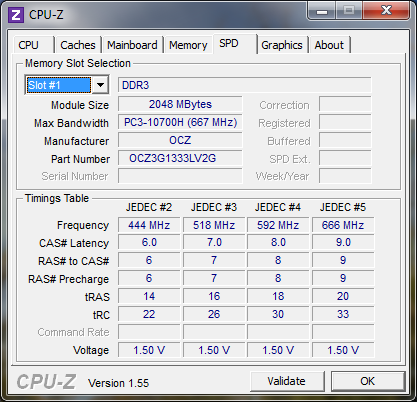
Task: Open the Mainboard tab
Action: click(x=132, y=45)
